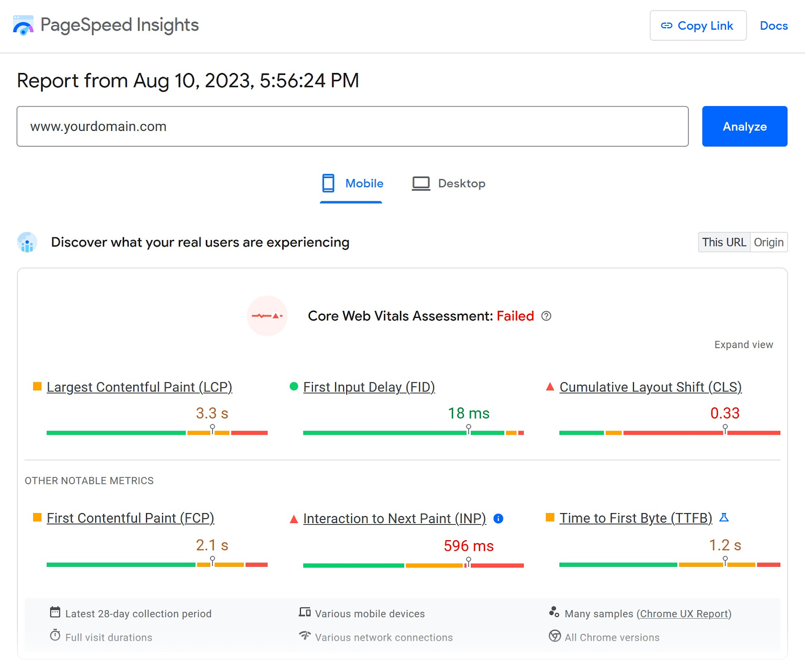Select the This URL toggle

(x=723, y=242)
